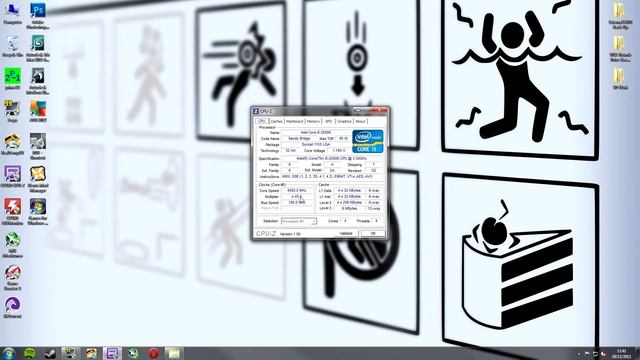The width and height of the screenshot is (640, 360).
Task: Open the RealTemp desktop shortcut
Action: click(x=12, y=144)
